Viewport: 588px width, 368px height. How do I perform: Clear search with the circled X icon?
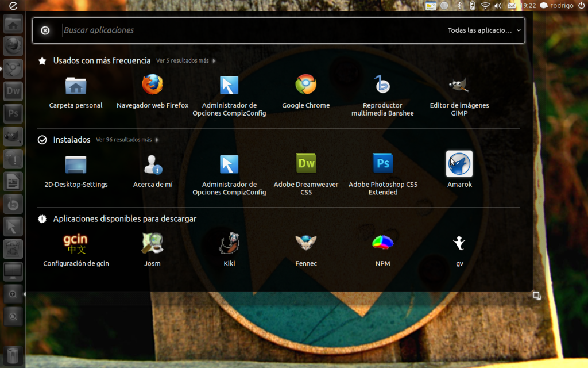point(45,30)
